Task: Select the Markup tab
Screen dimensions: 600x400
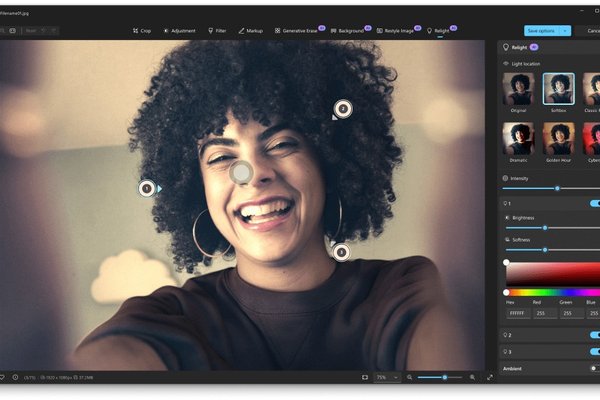Action: click(250, 31)
